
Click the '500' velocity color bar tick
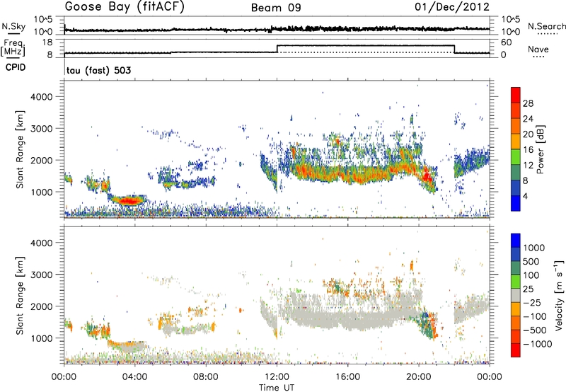(x=531, y=261)
